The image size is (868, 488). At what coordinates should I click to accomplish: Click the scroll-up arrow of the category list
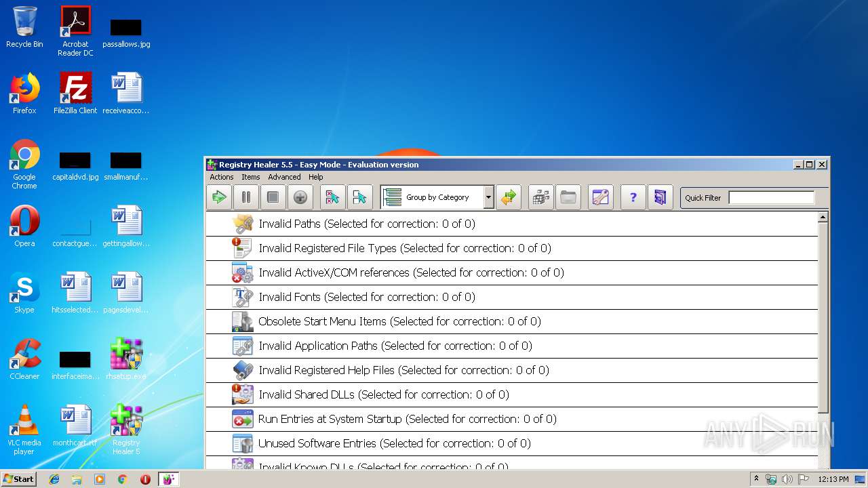[x=823, y=218]
